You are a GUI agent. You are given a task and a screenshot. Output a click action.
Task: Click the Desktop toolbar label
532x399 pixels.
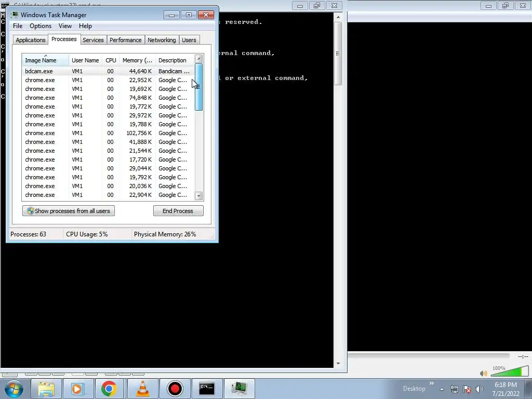click(414, 389)
